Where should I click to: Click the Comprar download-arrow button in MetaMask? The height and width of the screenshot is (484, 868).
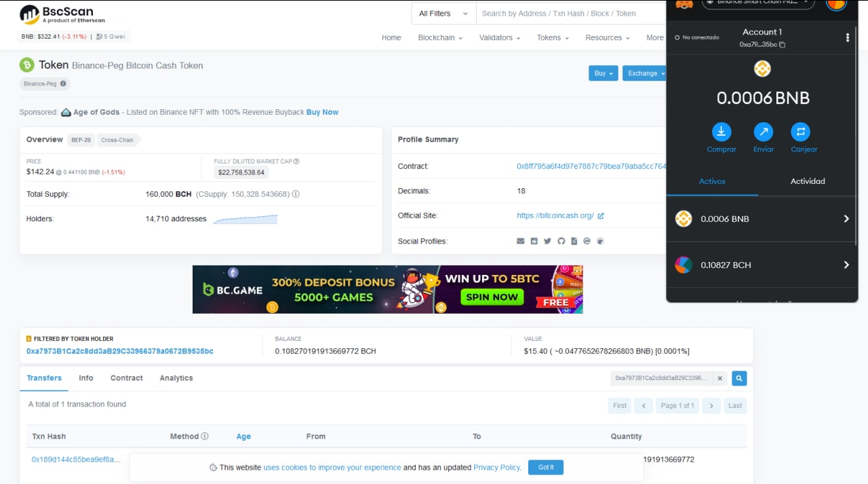pos(722,132)
